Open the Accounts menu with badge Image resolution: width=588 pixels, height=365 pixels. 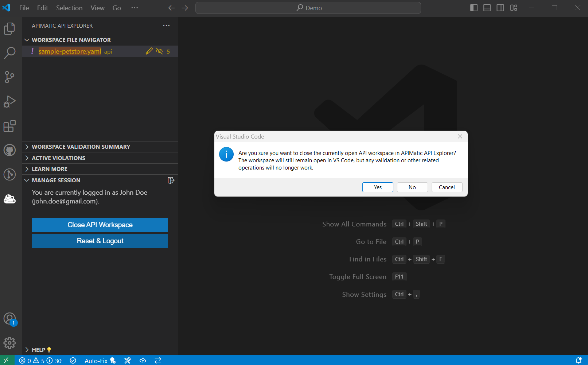(9, 319)
